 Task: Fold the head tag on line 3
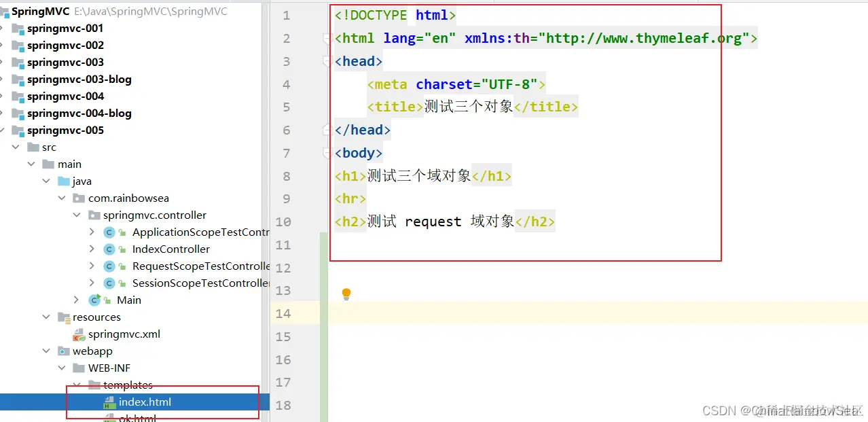(x=329, y=62)
